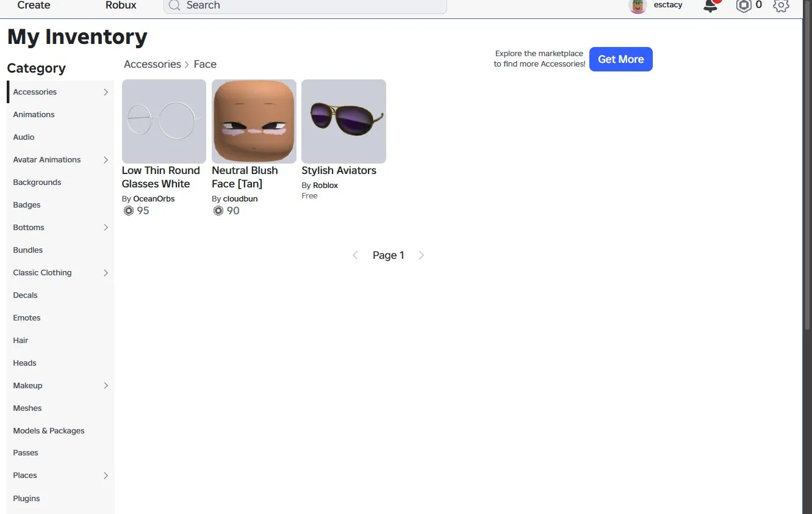Open Low Thin Round Glasses White title
Viewport: 812px width, 514px height.
coord(161,177)
